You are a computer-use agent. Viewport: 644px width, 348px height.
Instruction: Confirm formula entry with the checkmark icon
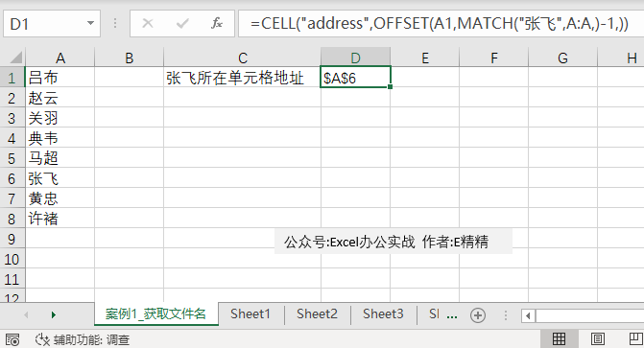pos(182,23)
